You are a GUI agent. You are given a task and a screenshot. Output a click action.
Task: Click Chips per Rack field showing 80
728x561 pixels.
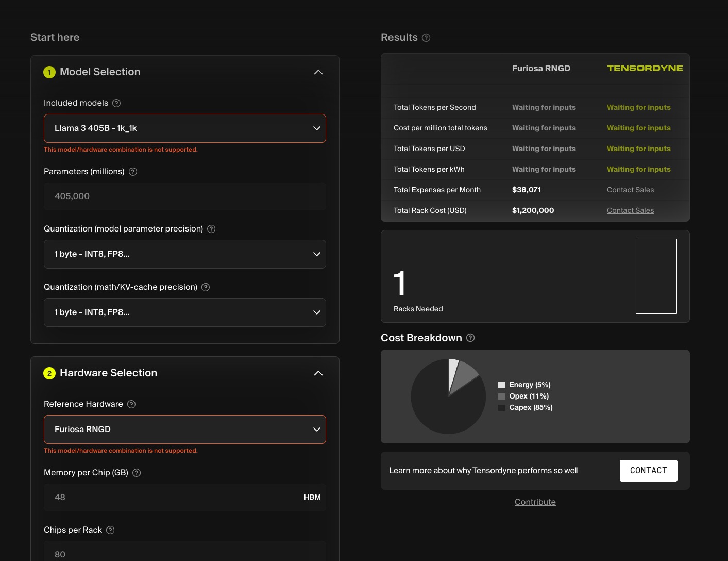pyautogui.click(x=185, y=552)
